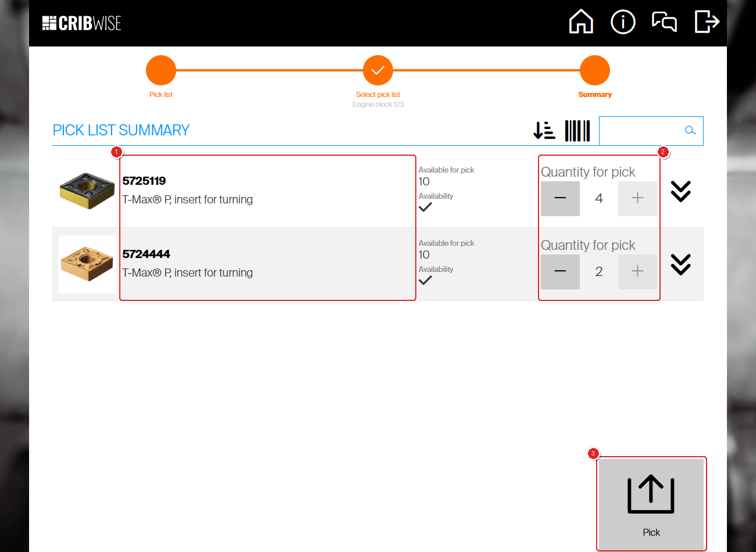Open the thumbnail of insert 5724444
756x552 pixels.
pos(87,264)
